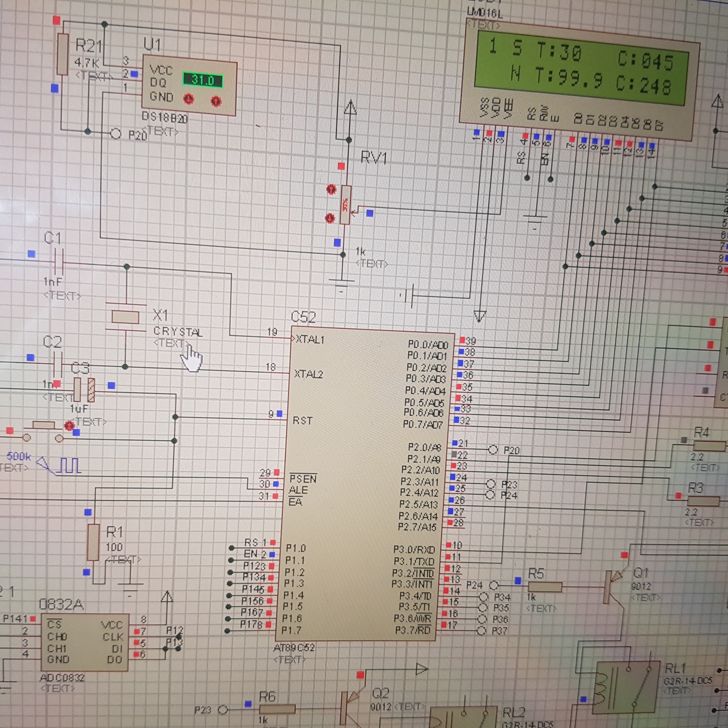
Task: Click the PSEN pin label
Action: (303, 479)
